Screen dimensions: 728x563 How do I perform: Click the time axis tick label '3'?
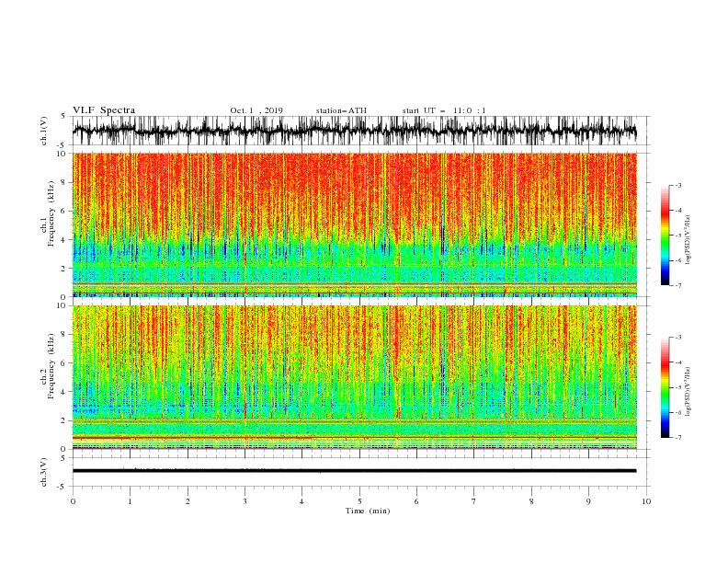245,501
